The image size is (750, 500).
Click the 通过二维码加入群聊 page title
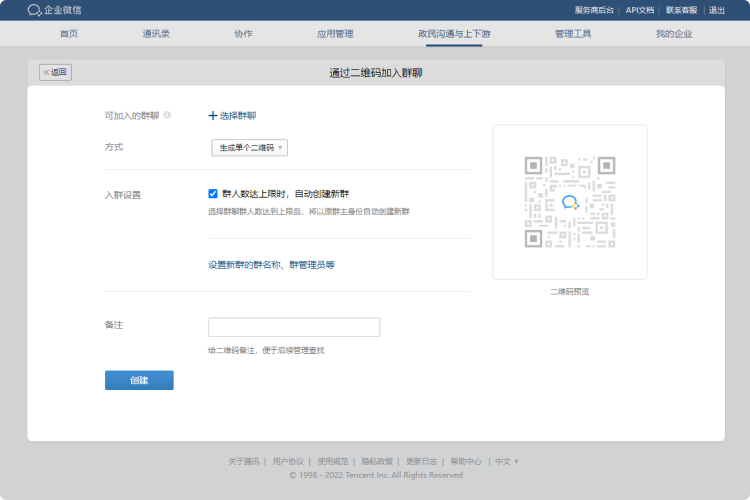[376, 73]
